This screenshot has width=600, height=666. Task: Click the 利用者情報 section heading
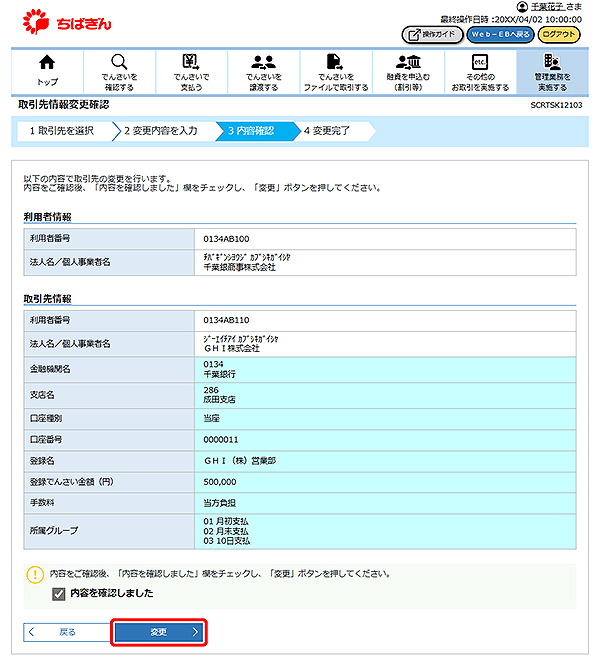pos(48,217)
